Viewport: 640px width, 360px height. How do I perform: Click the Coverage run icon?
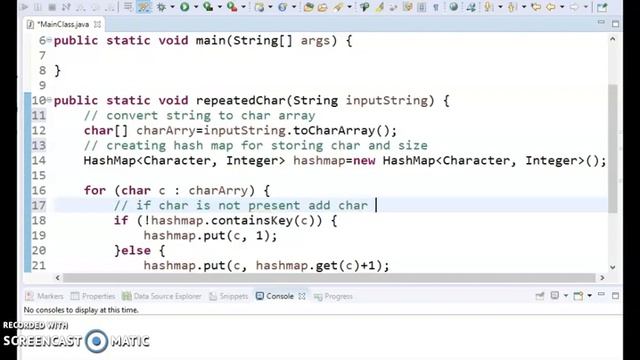[209, 7]
